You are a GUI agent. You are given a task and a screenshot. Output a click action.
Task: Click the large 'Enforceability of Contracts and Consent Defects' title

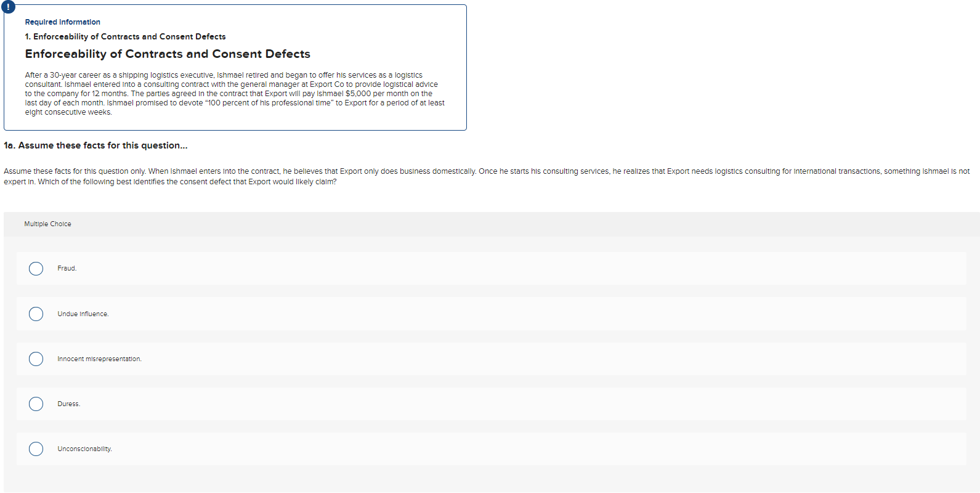tap(168, 54)
